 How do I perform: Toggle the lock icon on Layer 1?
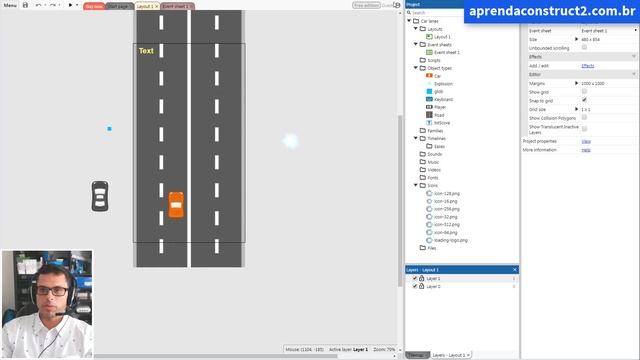(422, 278)
